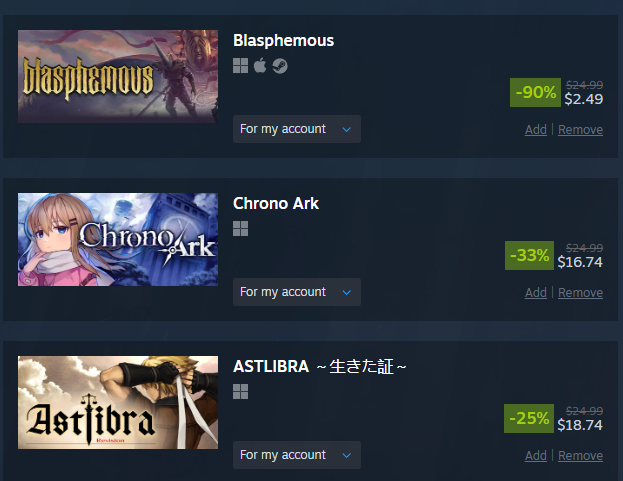
Task: Open ASTLIBRA "For my account" dropdown
Action: pos(297,455)
